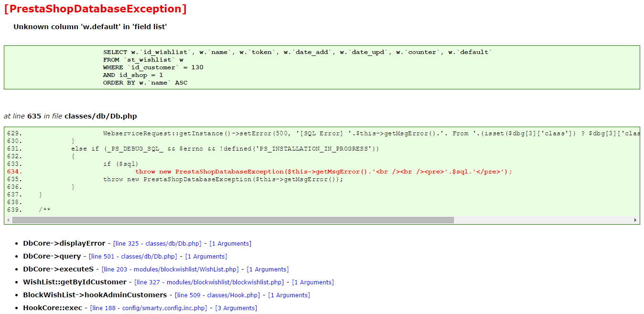Screen dimensions: 644x314
Task: Click code line 631 else if statement
Action: tap(225, 149)
